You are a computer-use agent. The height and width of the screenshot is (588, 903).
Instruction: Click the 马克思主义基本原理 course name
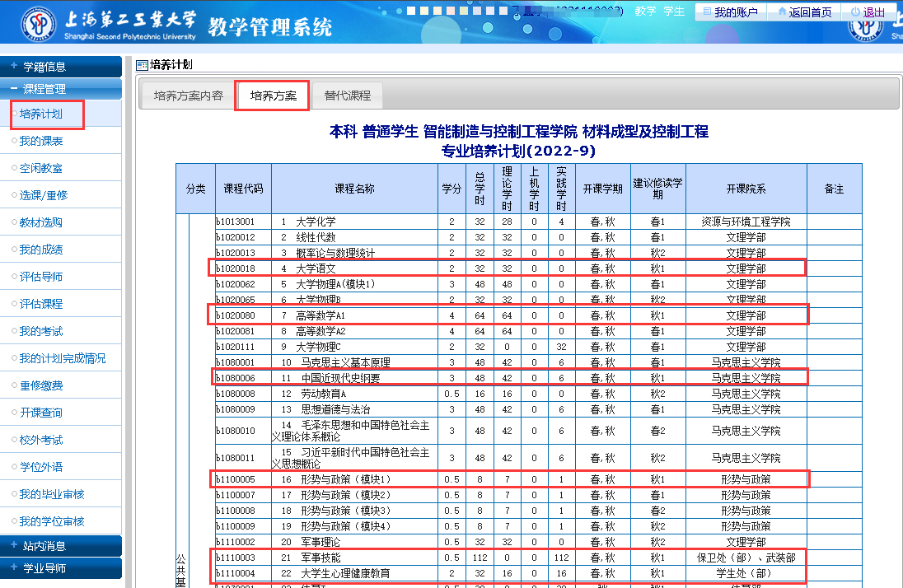[345, 362]
